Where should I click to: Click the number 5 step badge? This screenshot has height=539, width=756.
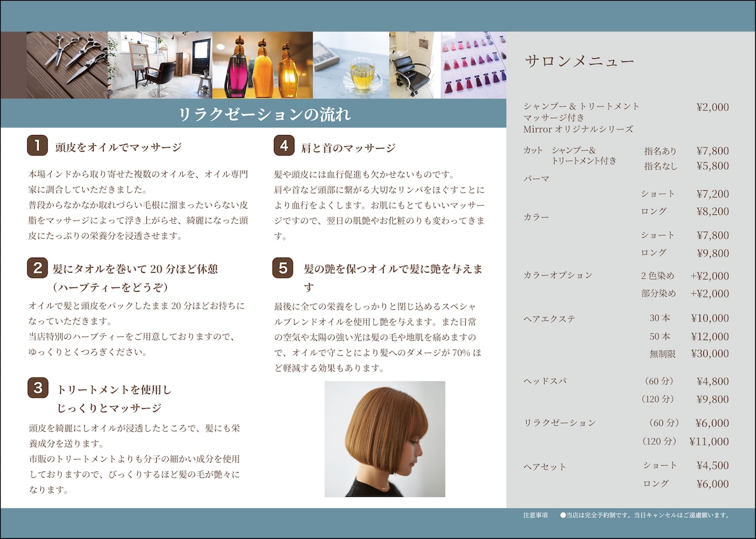pos(283,268)
